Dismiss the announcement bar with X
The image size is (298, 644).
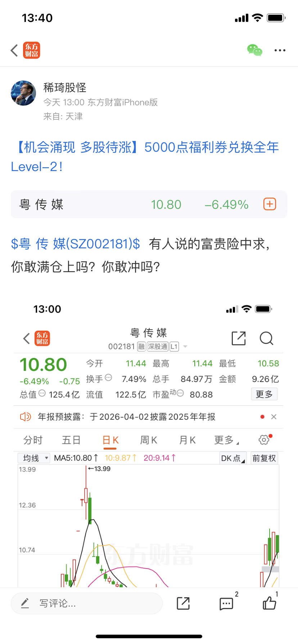coord(274,417)
